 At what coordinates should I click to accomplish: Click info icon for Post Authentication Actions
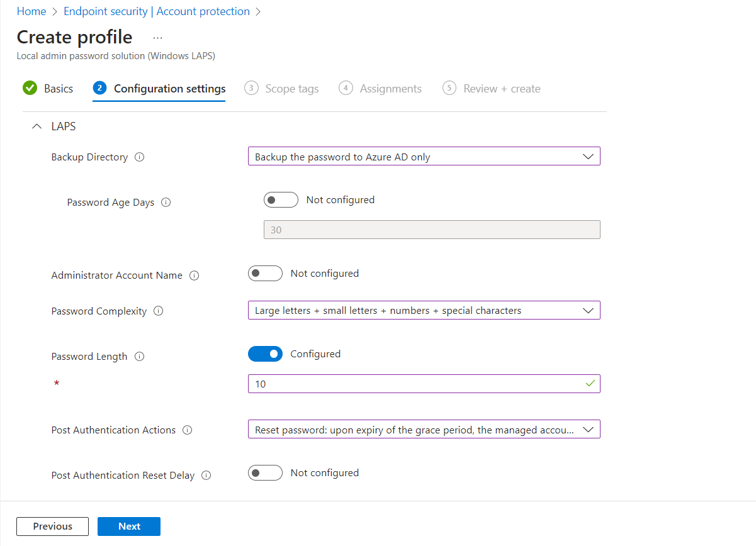(187, 430)
